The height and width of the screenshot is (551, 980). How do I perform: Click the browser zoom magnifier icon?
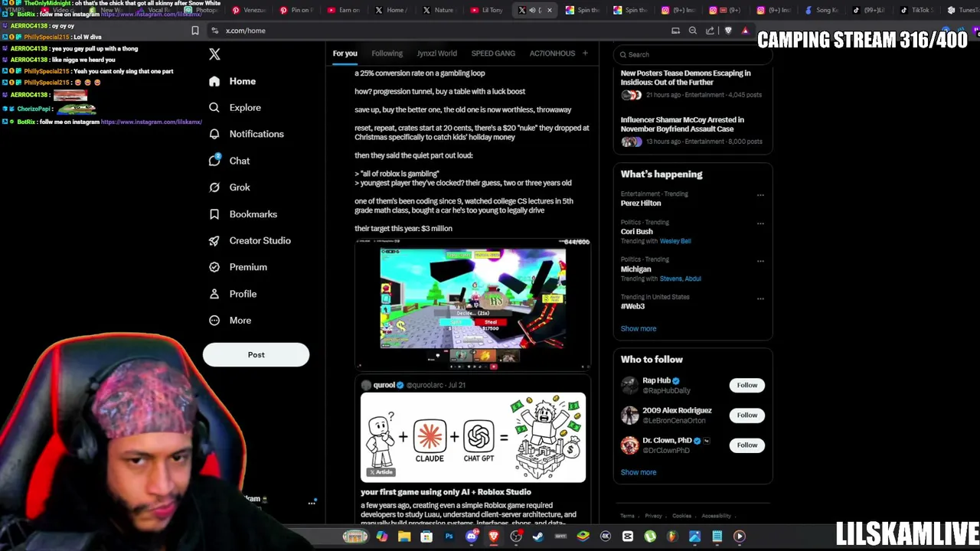pyautogui.click(x=693, y=31)
